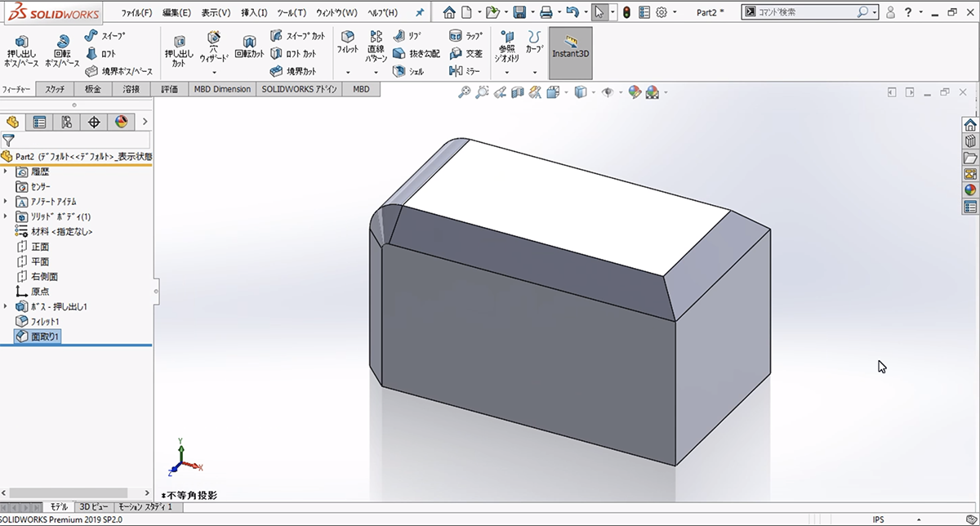
Task: Open the 穴ウィザード tool
Action: (212, 47)
